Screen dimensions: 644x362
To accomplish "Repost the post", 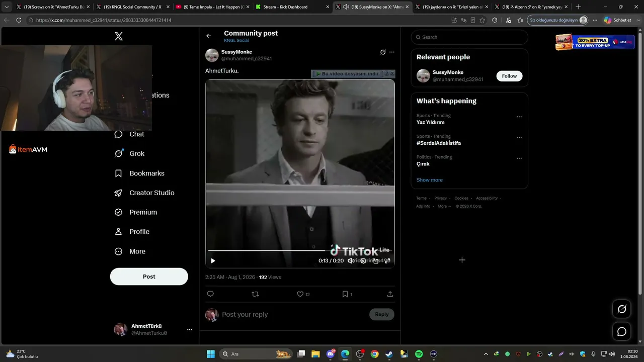I will [255, 294].
